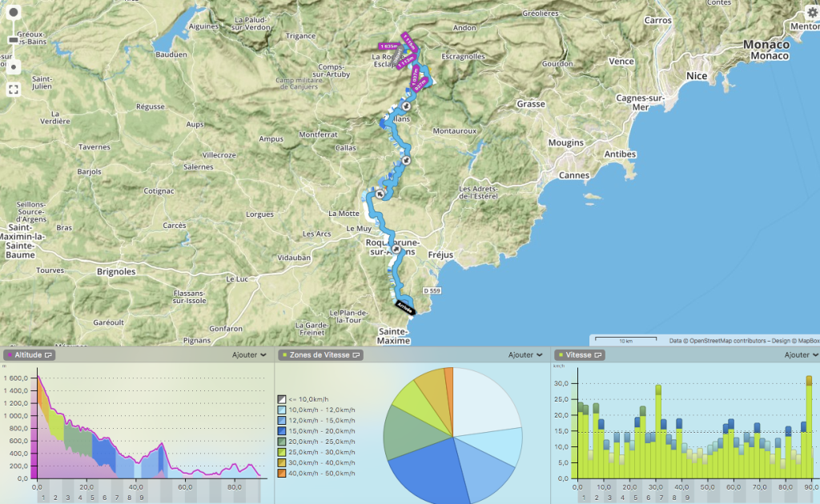Viewport: 820px width, 504px height.
Task: Click the bottom map zoom circle button
Action: (x=13, y=66)
